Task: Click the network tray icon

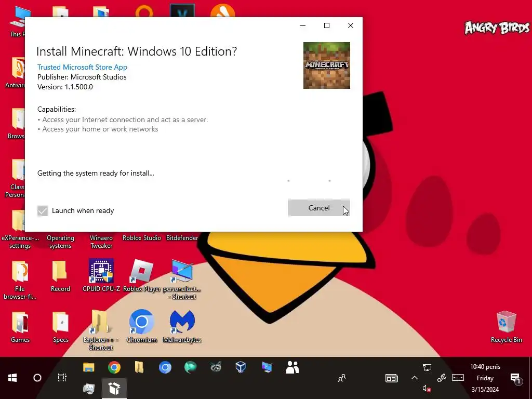Action: click(x=427, y=367)
